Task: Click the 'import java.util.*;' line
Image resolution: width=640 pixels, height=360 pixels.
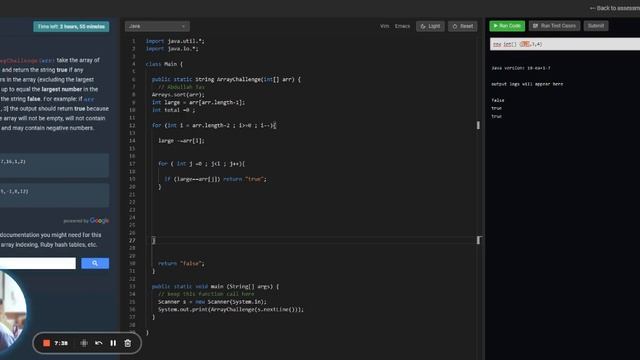Action: (x=175, y=41)
